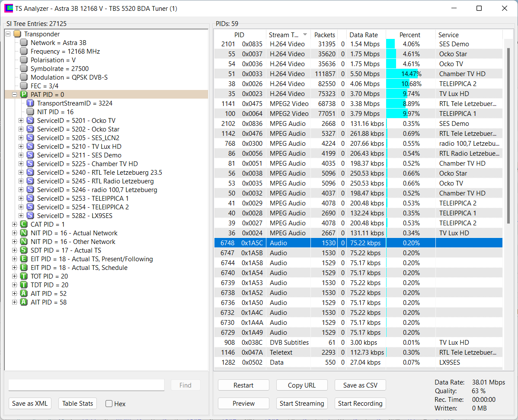Click the E icon for EIT Schedule
The height and width of the screenshot is (420, 518).
click(24, 268)
